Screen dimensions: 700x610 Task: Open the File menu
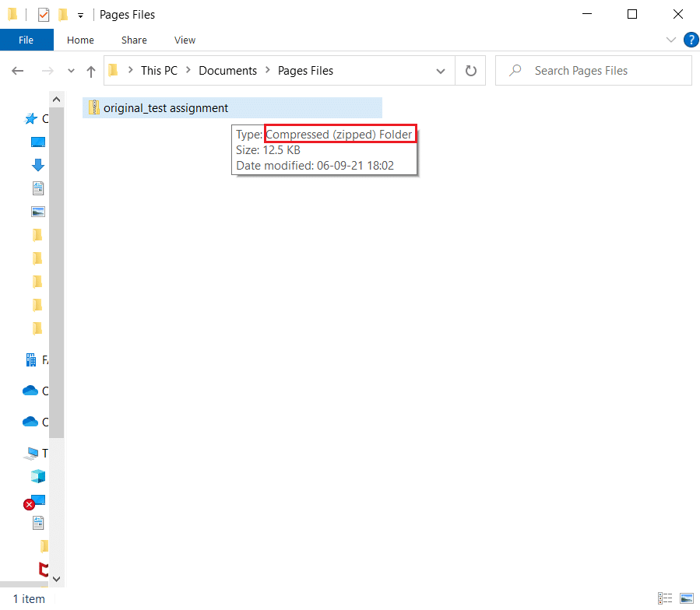pyautogui.click(x=26, y=40)
